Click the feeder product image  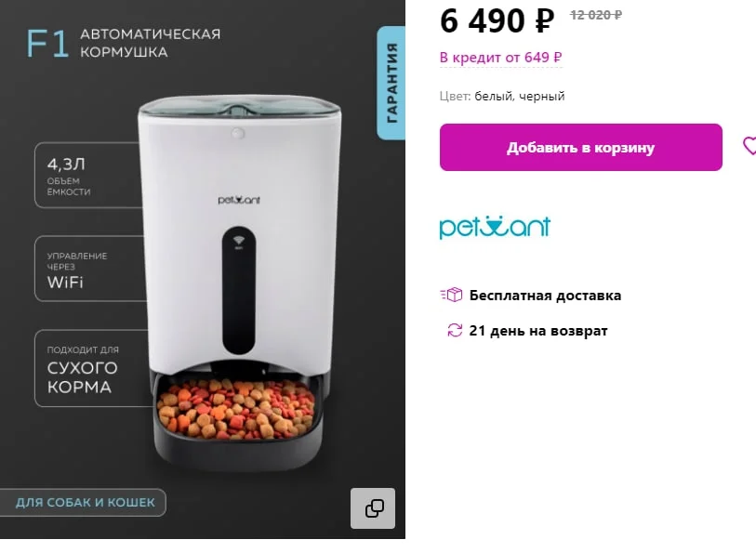click(239, 284)
